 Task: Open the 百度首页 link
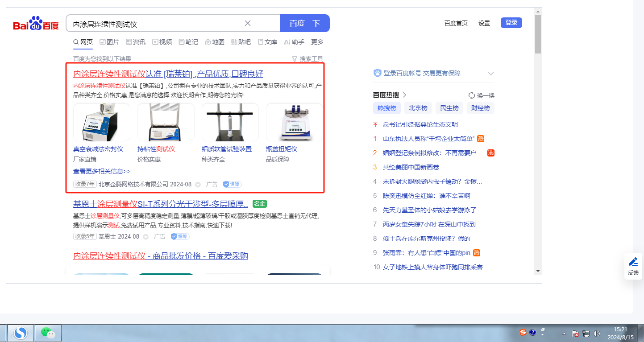(x=456, y=23)
